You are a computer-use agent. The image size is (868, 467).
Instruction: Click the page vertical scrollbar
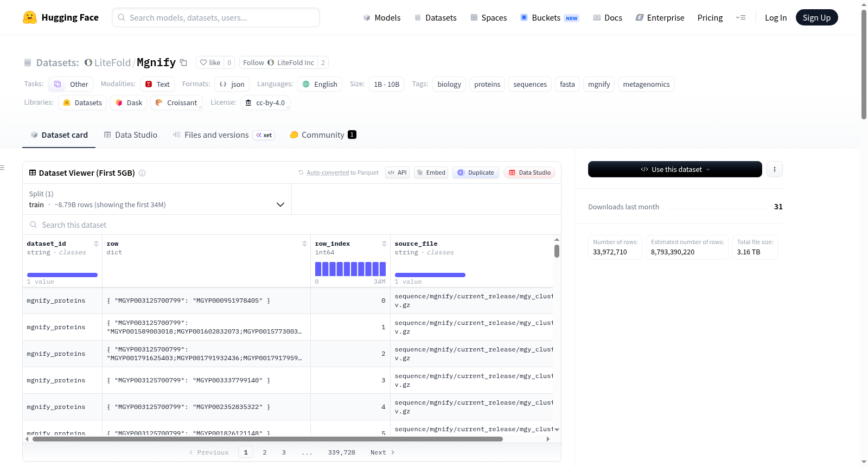[x=864, y=65]
